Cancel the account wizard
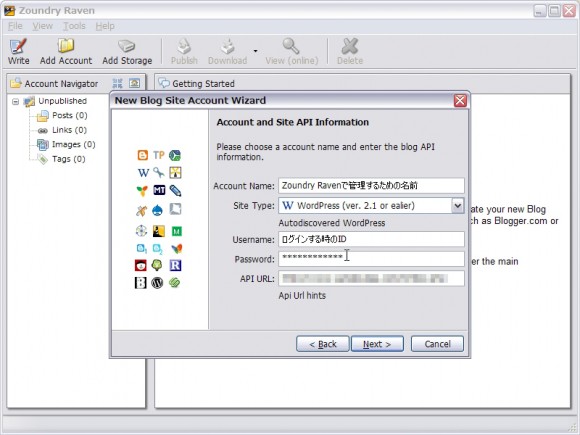 (x=437, y=344)
